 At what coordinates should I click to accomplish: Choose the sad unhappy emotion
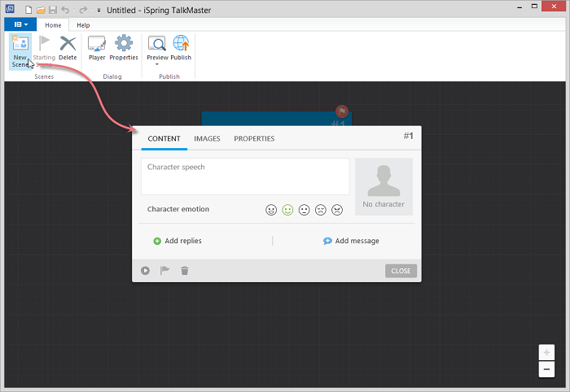coord(321,210)
